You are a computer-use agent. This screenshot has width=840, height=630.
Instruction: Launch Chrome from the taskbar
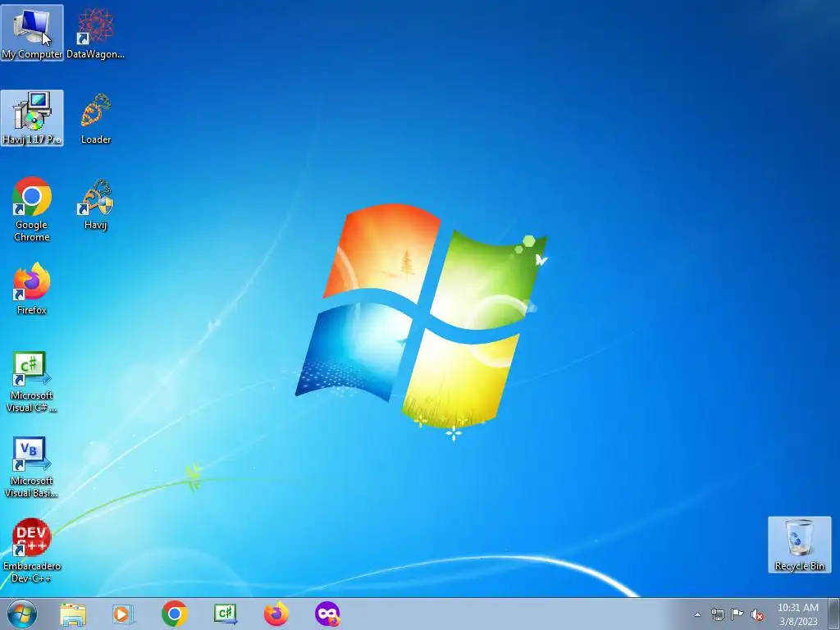tap(174, 614)
